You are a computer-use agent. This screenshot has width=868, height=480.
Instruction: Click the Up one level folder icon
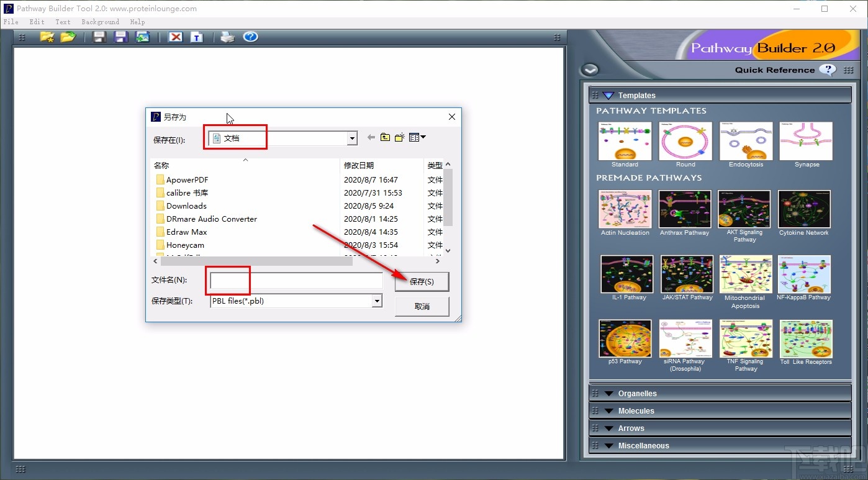click(x=386, y=137)
